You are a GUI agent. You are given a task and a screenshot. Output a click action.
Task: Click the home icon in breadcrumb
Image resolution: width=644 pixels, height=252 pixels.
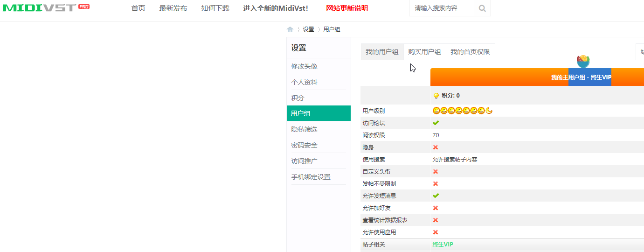coord(290,29)
